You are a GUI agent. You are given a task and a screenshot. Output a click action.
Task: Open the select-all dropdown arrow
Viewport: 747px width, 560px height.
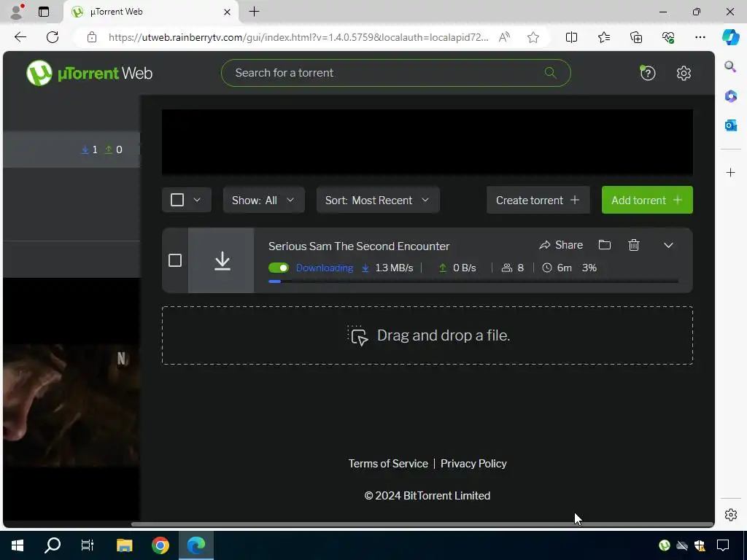(197, 200)
